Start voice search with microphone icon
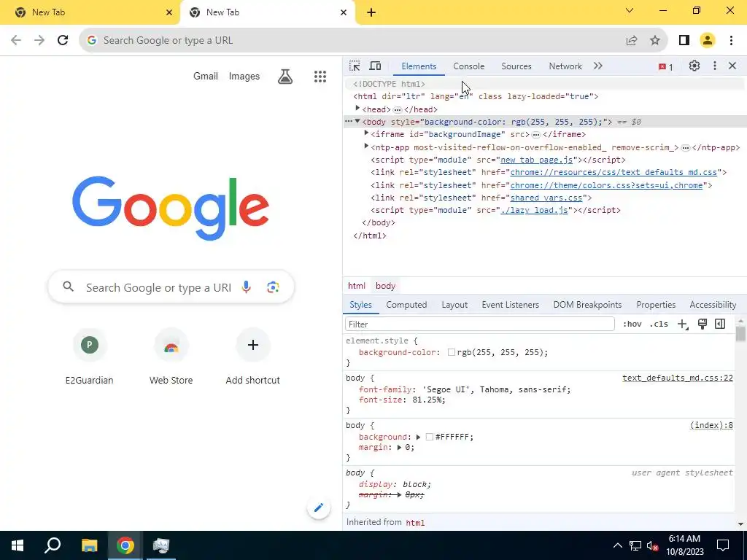Image resolution: width=747 pixels, height=560 pixels. (x=247, y=287)
